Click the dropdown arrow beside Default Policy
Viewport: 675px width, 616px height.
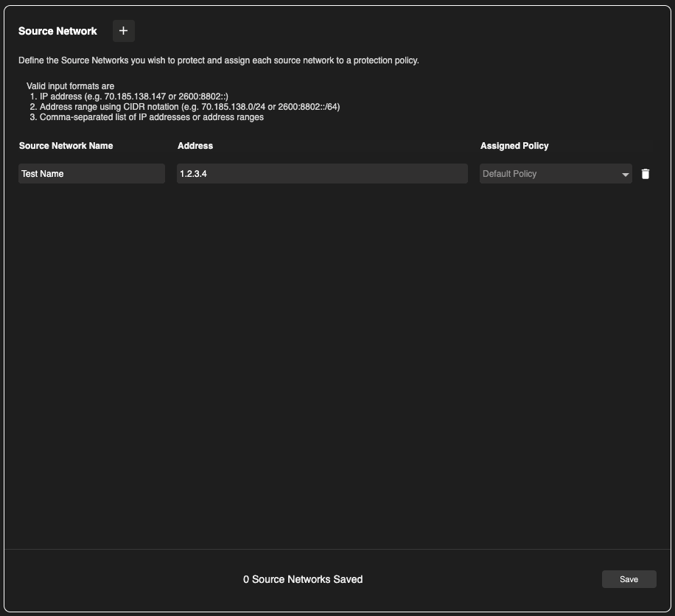(x=626, y=173)
